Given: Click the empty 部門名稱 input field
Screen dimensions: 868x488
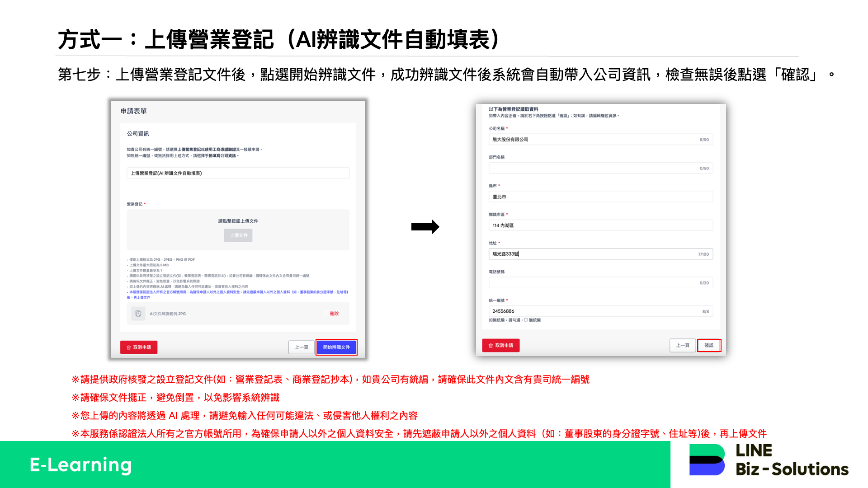Looking at the screenshot, I should [600, 168].
